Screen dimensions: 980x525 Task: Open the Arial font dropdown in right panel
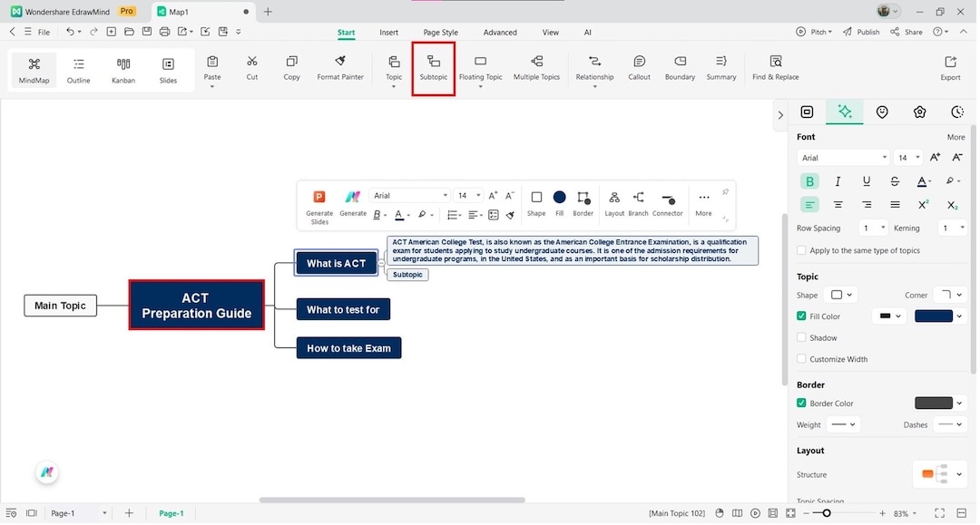point(842,157)
